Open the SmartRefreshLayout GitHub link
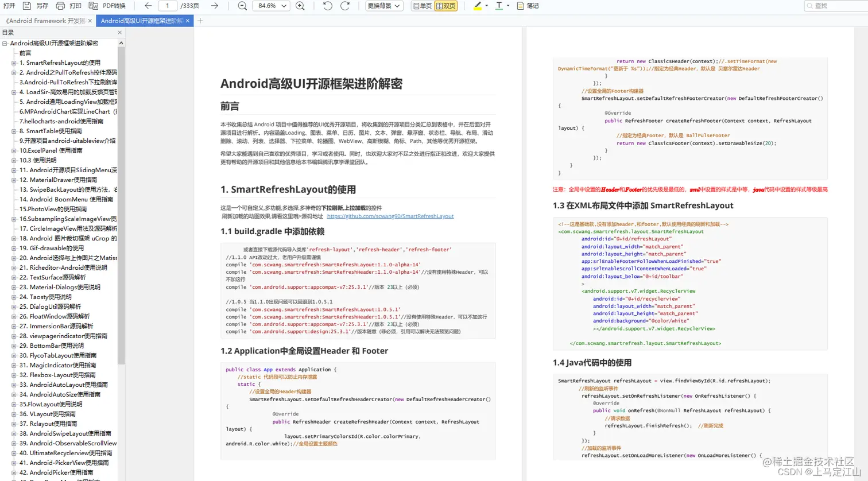 coord(390,216)
